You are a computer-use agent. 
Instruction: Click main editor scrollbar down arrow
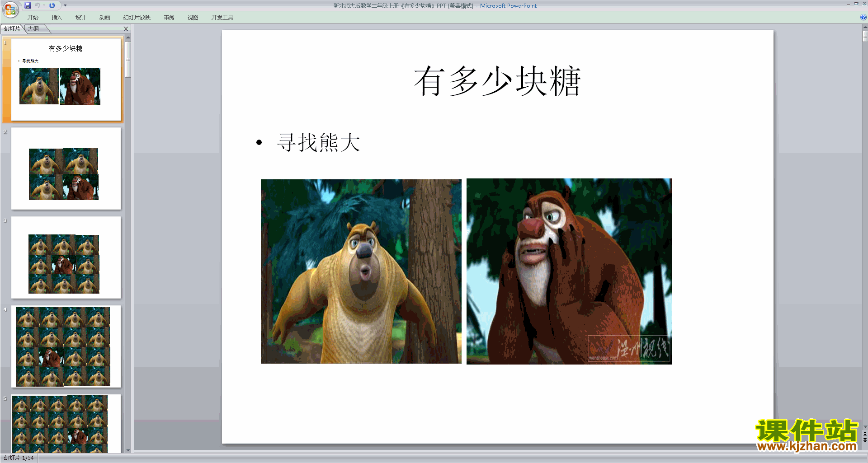(865, 426)
